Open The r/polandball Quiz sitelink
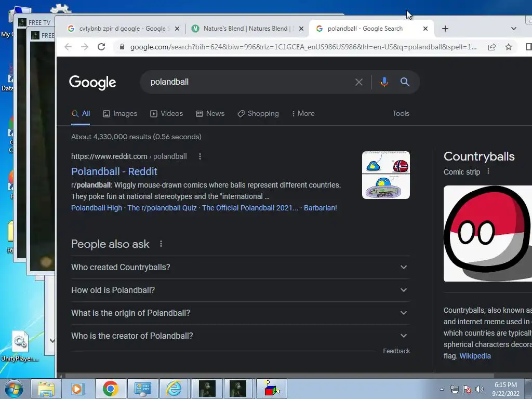 [162, 208]
